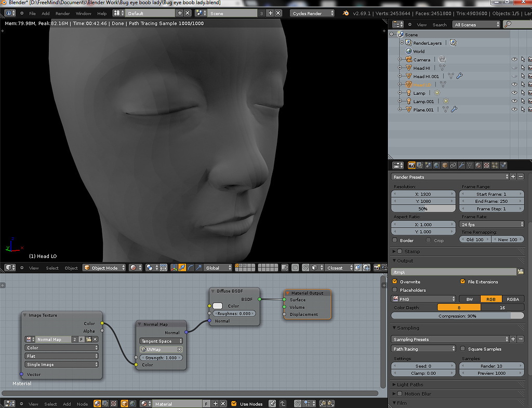Viewport: 532px width, 408px height.
Task: Open the Texture properties checker tab
Action: (486, 166)
